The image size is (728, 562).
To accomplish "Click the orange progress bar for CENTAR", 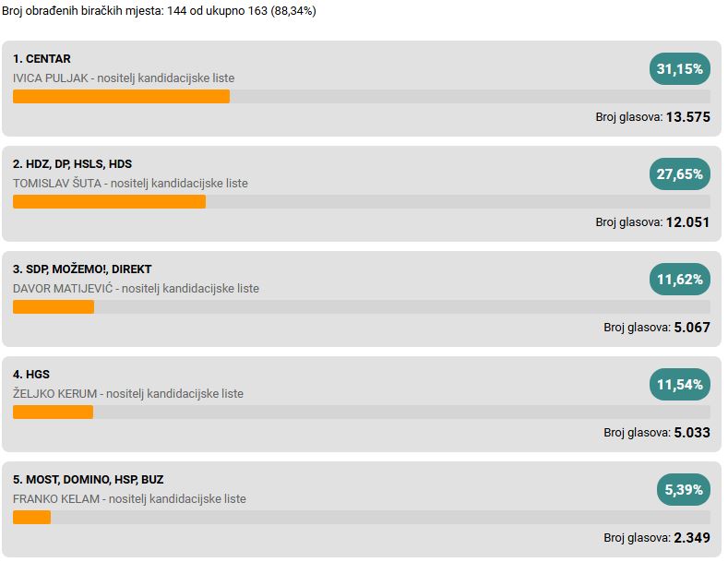I will click(x=121, y=97).
